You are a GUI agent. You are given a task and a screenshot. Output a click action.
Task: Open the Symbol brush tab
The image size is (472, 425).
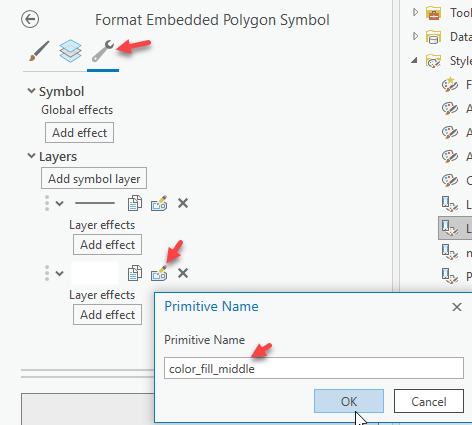click(39, 51)
